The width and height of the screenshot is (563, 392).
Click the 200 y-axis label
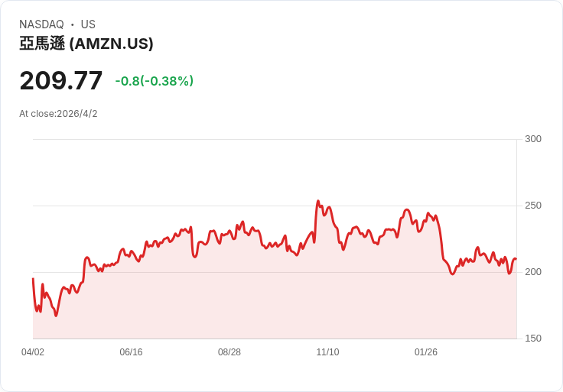point(533,271)
